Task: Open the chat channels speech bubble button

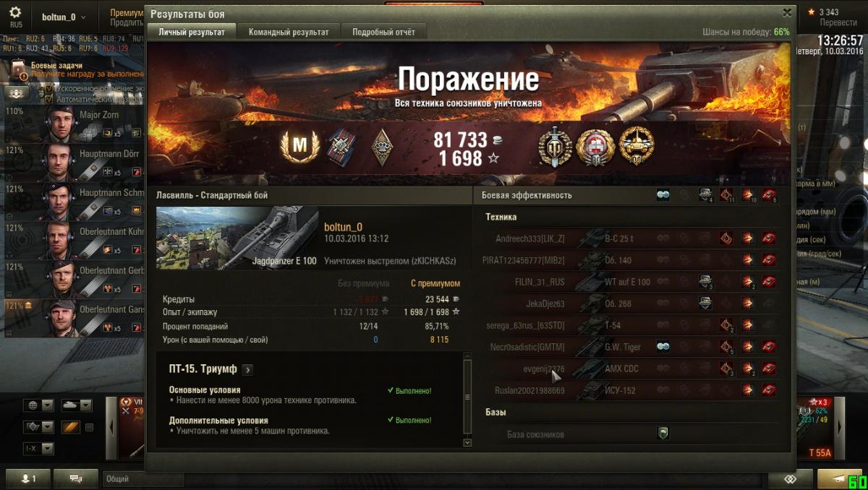Action: [x=75, y=478]
